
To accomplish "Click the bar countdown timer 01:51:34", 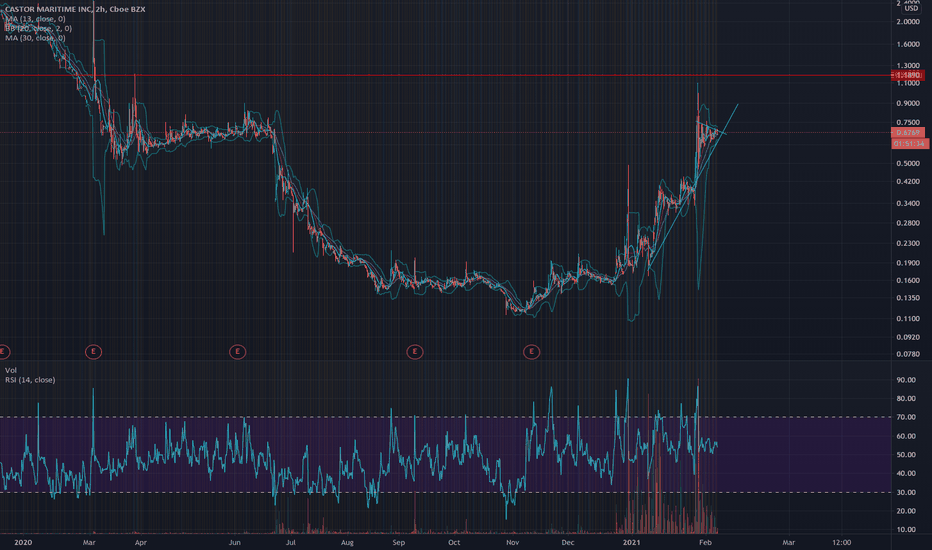I will [910, 144].
